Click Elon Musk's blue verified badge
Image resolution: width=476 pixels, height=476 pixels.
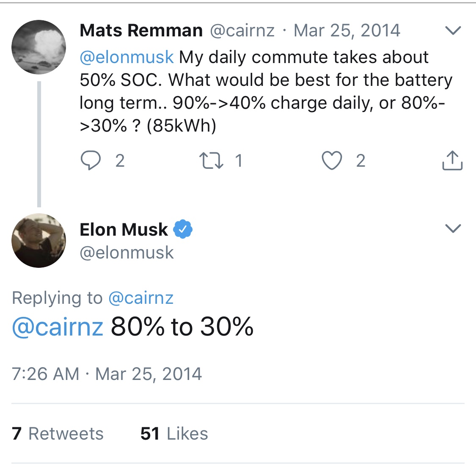(183, 229)
